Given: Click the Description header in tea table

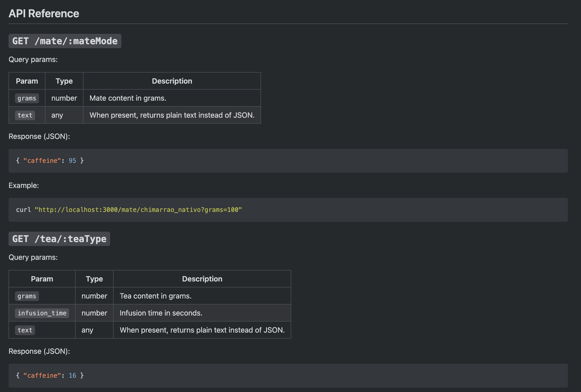Looking at the screenshot, I should tap(202, 279).
